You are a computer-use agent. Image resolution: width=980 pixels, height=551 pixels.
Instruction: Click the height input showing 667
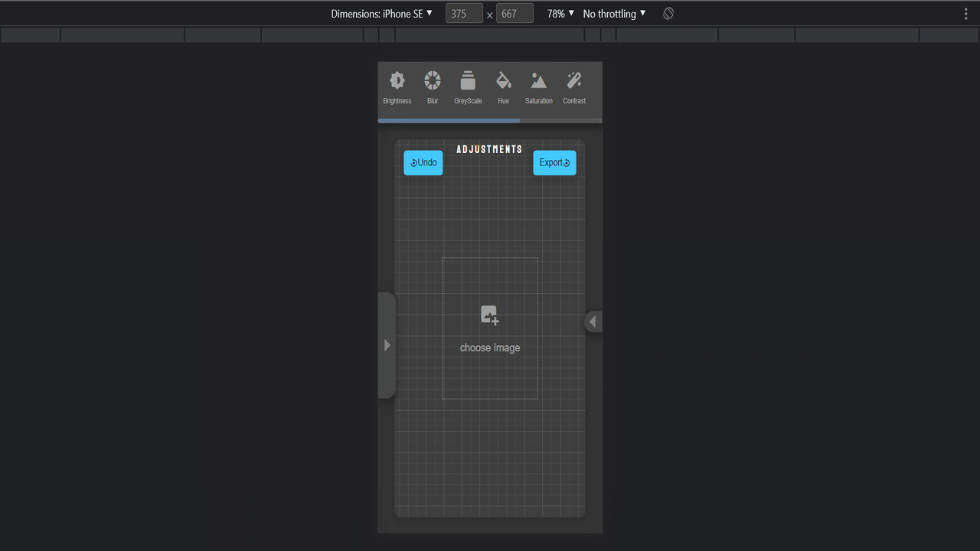pos(514,13)
